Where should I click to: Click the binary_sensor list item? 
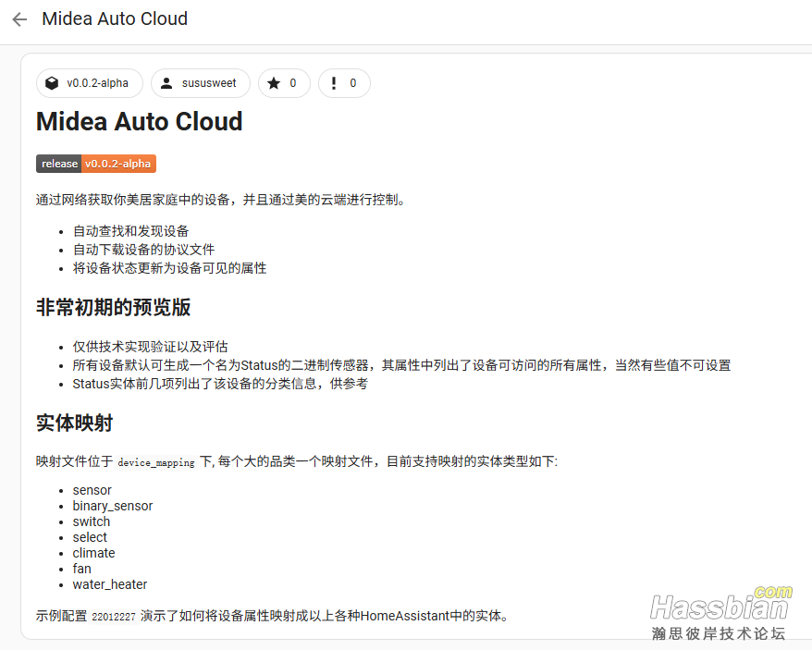tap(113, 506)
